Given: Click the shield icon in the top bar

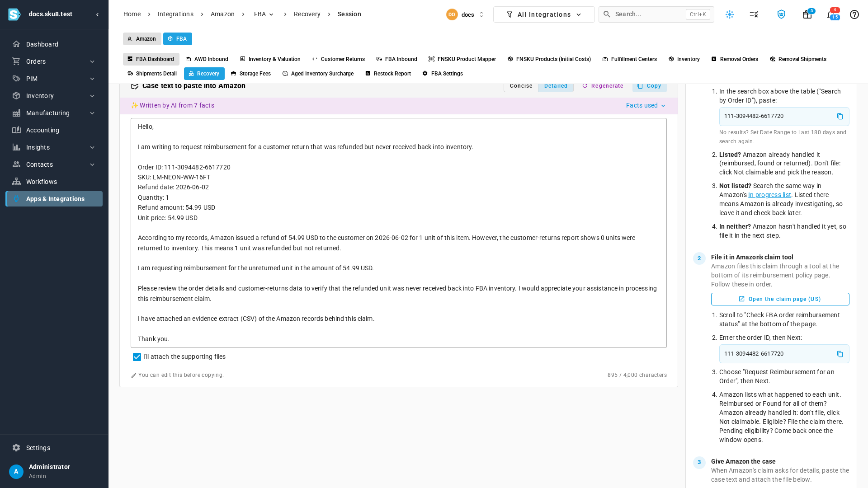Looking at the screenshot, I should [781, 14].
